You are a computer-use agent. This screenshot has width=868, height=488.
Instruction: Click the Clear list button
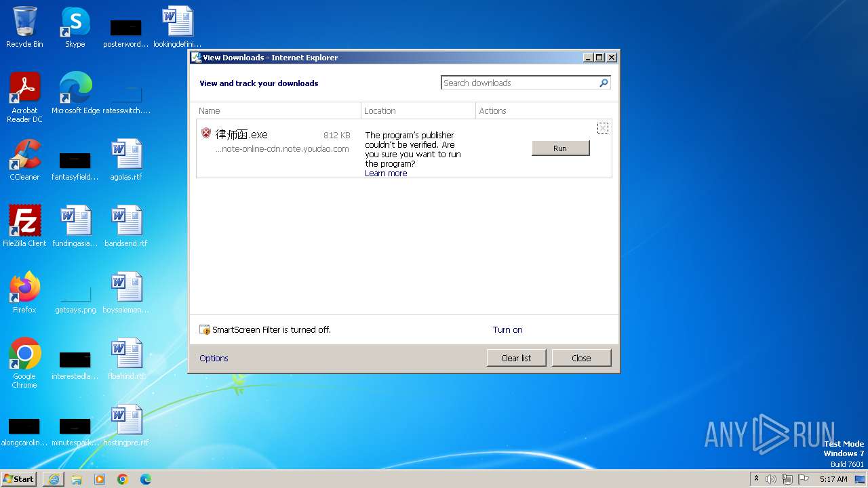516,358
